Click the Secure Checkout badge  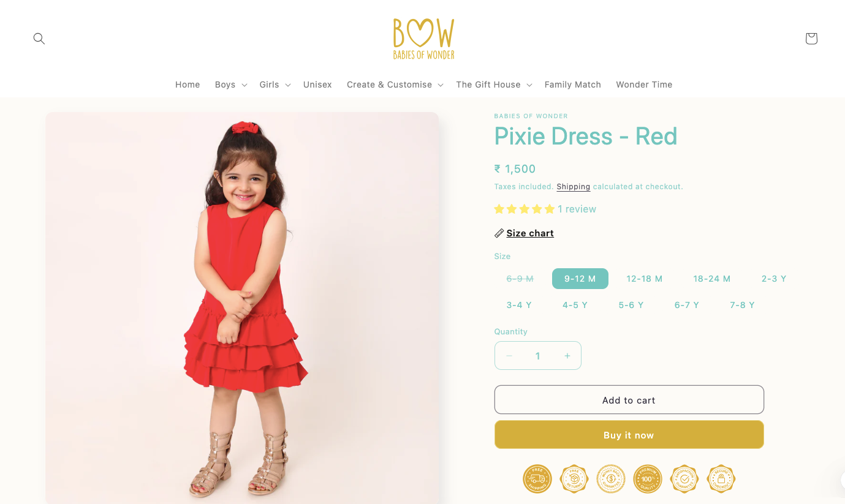point(721,479)
